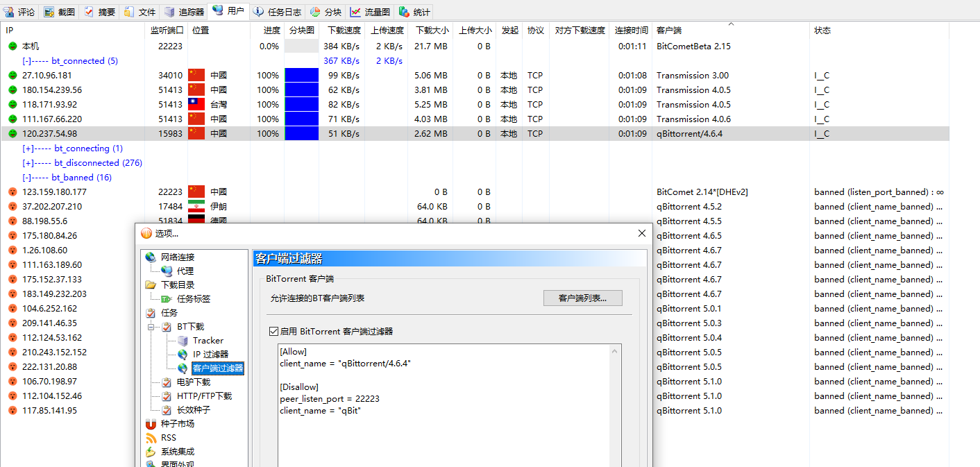Click the icon beside 系统集成
The image size is (980, 467).
(151, 452)
